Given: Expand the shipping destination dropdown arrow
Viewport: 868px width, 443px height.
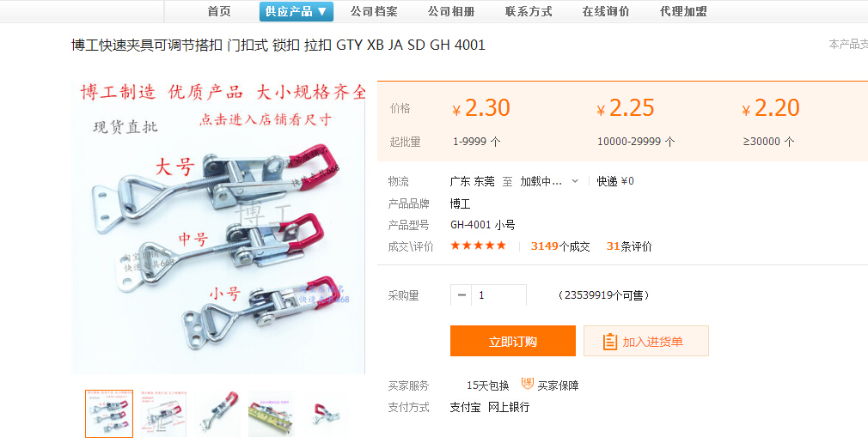Looking at the screenshot, I should coord(575,181).
